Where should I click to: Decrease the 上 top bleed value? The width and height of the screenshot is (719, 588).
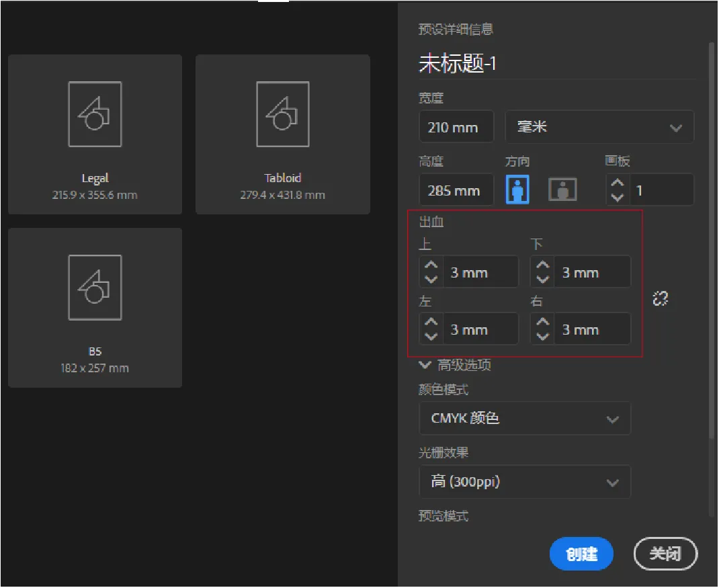click(431, 279)
